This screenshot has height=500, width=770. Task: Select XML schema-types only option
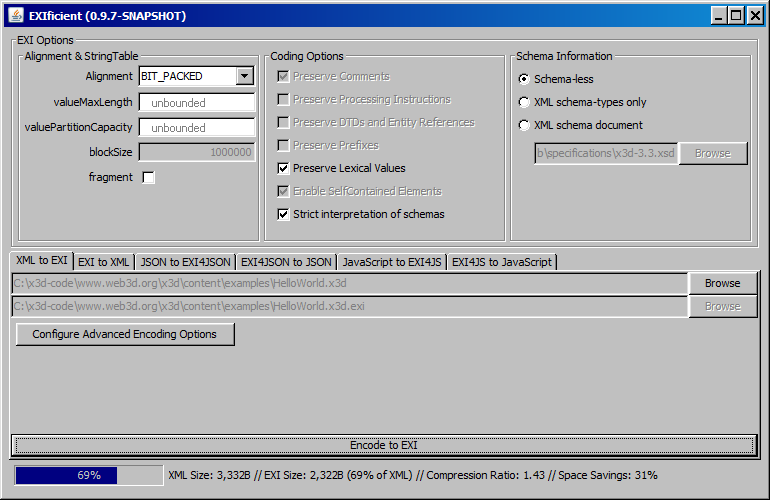point(524,102)
